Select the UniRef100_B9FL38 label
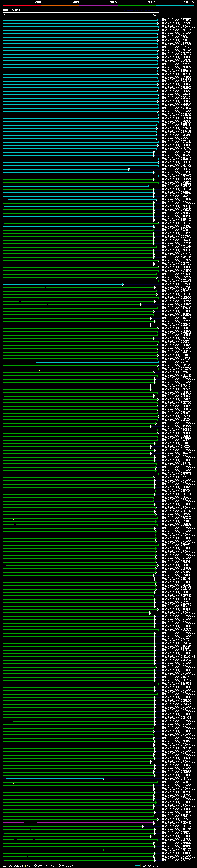 pyautogui.click(x=176, y=186)
